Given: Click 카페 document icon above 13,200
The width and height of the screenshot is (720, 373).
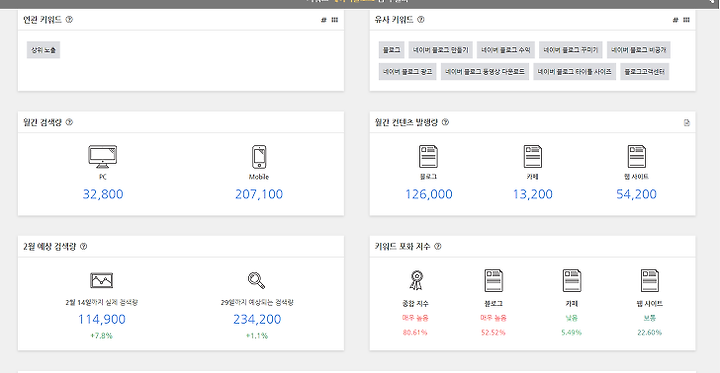Looking at the screenshot, I should click(x=533, y=157).
